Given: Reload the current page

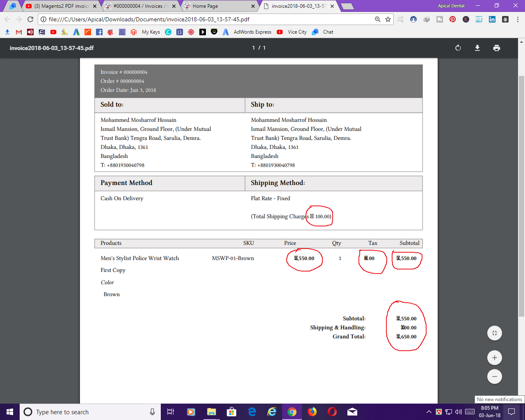Looking at the screenshot, I should click(x=30, y=19).
